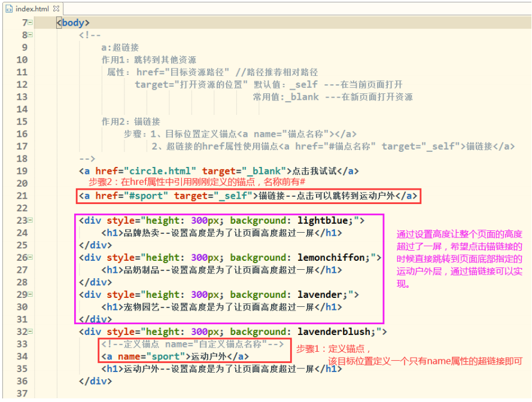This screenshot has height=402, width=532.
Task: Click the h1 text "宠物园艺" line
Action: 221,307
